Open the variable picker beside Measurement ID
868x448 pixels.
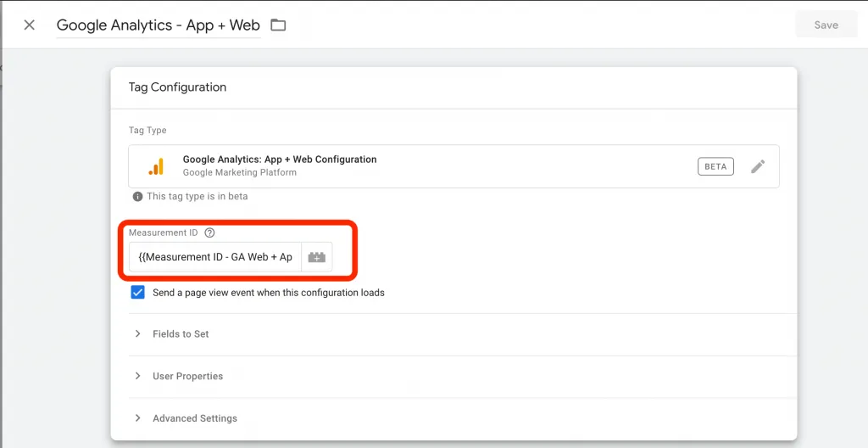click(317, 257)
